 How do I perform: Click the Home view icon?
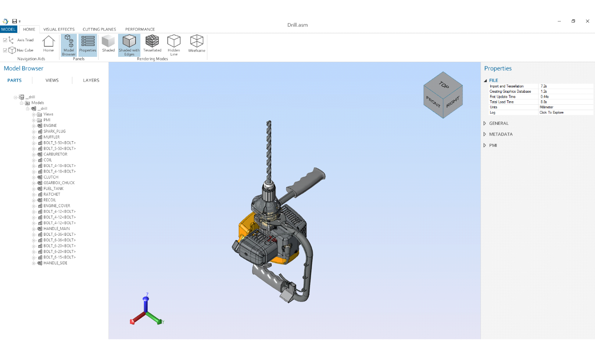tap(48, 42)
